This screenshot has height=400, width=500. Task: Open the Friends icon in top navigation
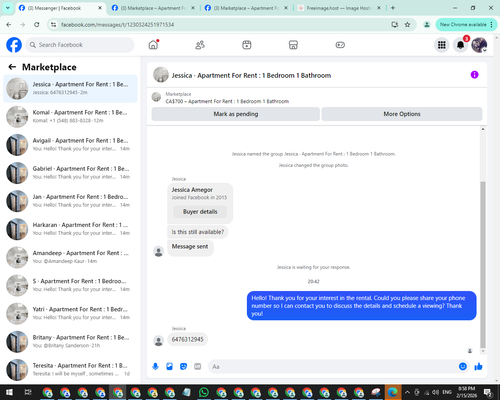200,45
